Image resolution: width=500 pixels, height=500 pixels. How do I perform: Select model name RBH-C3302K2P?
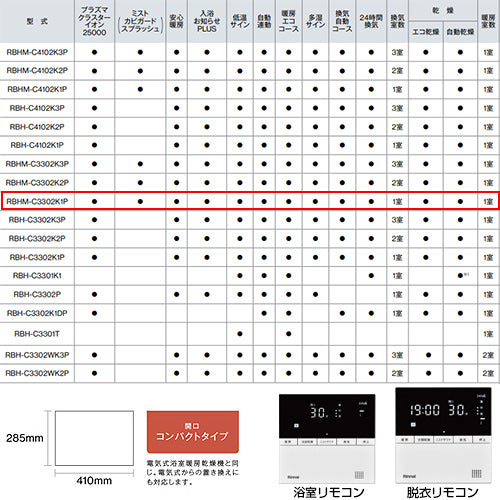tap(37, 239)
